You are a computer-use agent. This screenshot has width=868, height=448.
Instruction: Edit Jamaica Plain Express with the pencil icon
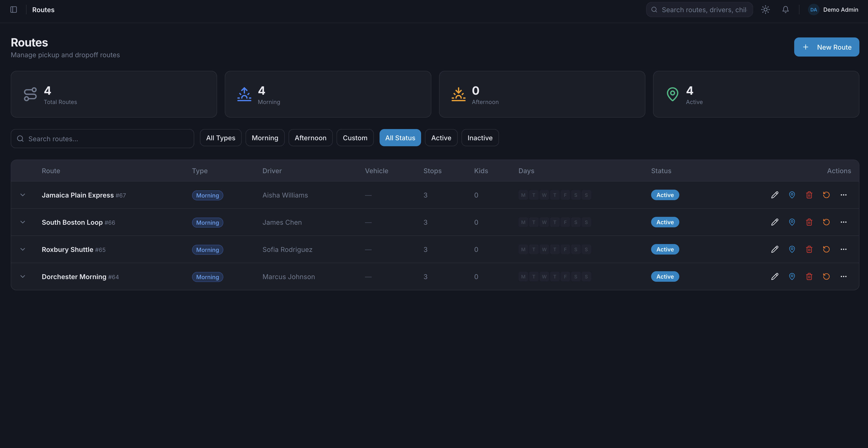click(x=775, y=195)
